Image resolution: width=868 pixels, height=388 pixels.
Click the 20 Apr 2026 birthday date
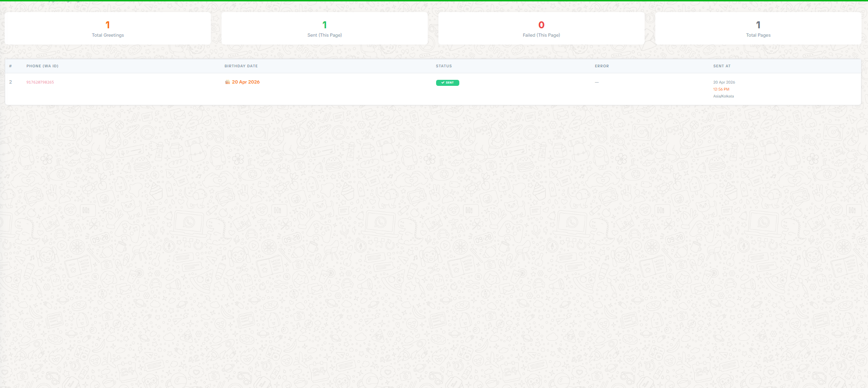point(246,82)
